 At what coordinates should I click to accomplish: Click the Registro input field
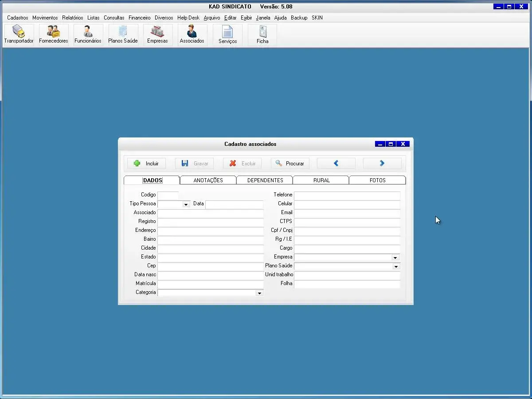coord(211,222)
